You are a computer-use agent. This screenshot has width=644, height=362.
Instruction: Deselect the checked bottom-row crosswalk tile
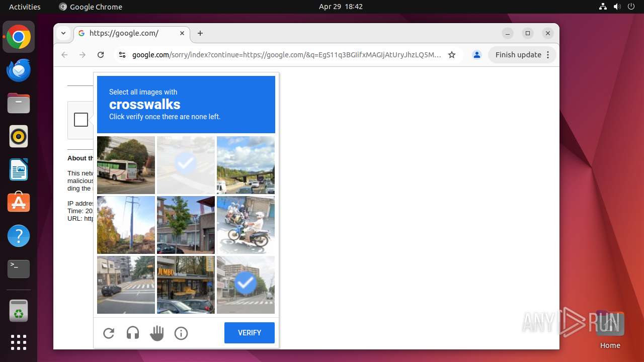point(246,285)
